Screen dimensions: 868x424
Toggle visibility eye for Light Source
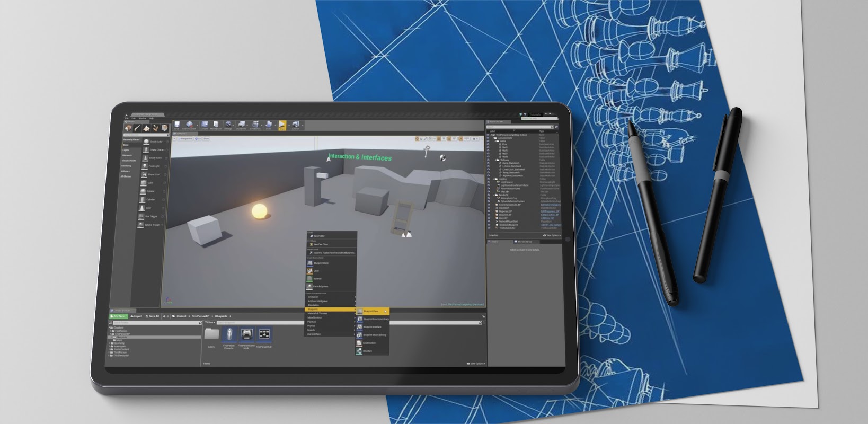[x=488, y=182]
